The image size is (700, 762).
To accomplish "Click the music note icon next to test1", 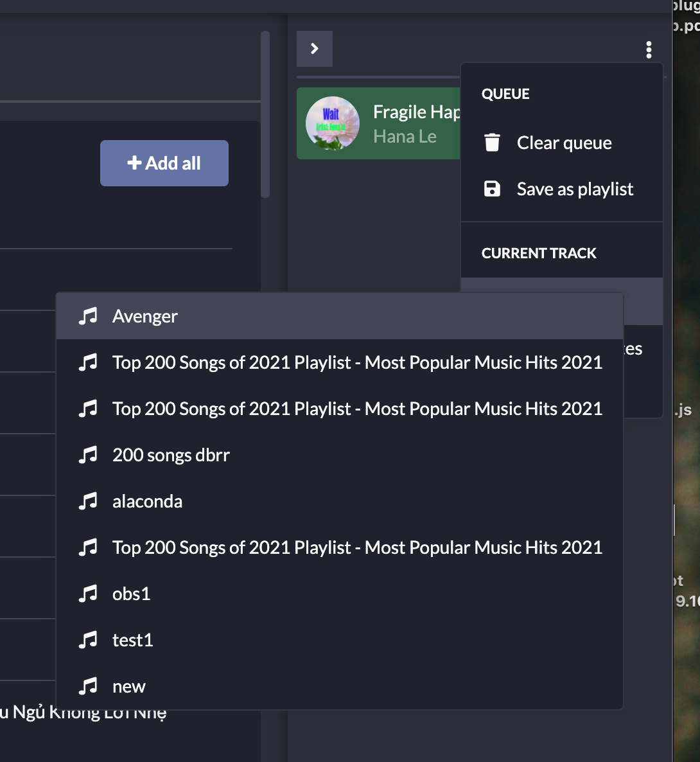I will (89, 639).
